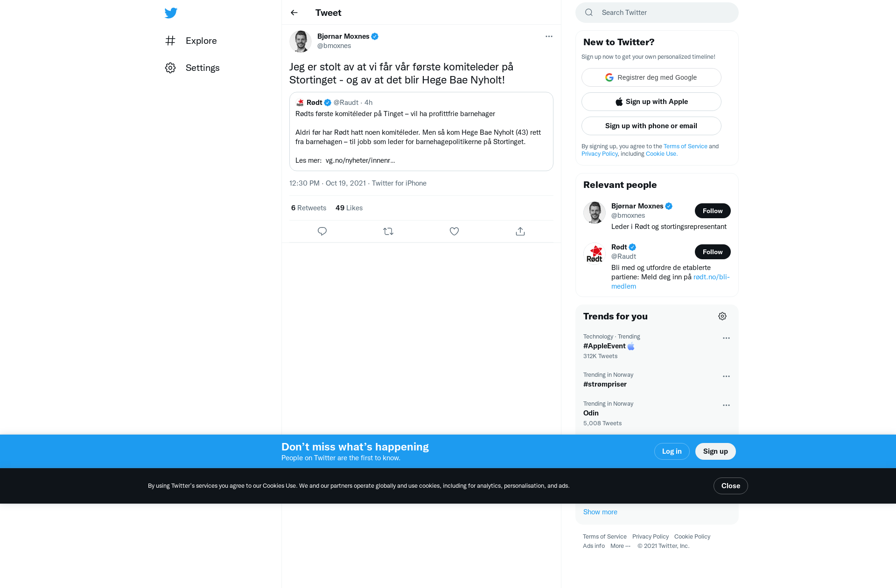Go back using the arrow icon
Screen dimensions: 896x588
pyautogui.click(x=294, y=13)
